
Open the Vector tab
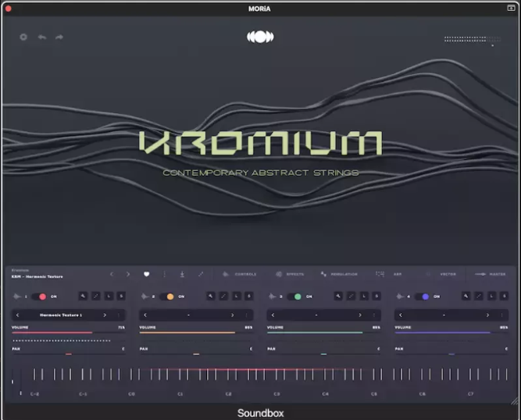point(441,274)
